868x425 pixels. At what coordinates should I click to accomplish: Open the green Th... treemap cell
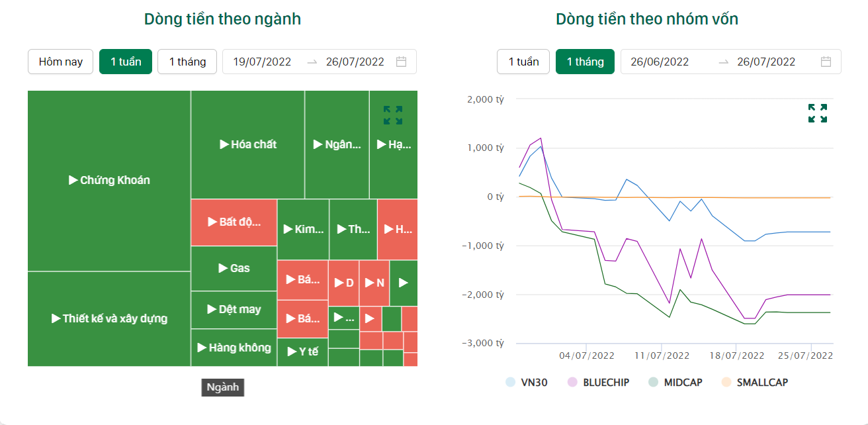(x=353, y=229)
